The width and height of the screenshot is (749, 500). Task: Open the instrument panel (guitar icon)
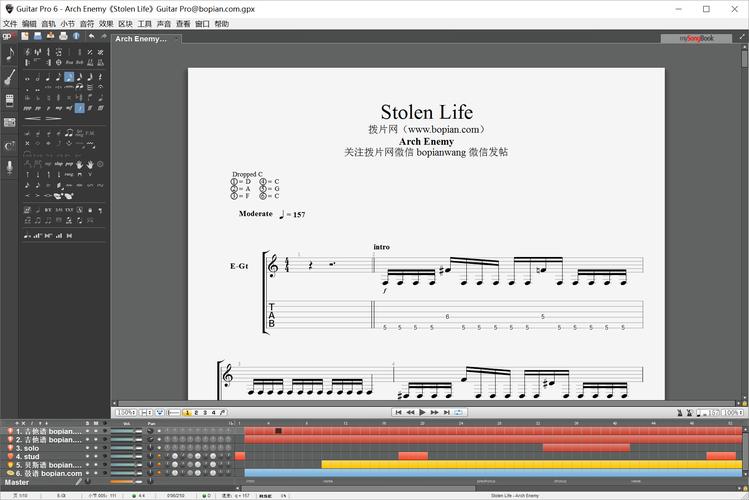click(x=10, y=77)
